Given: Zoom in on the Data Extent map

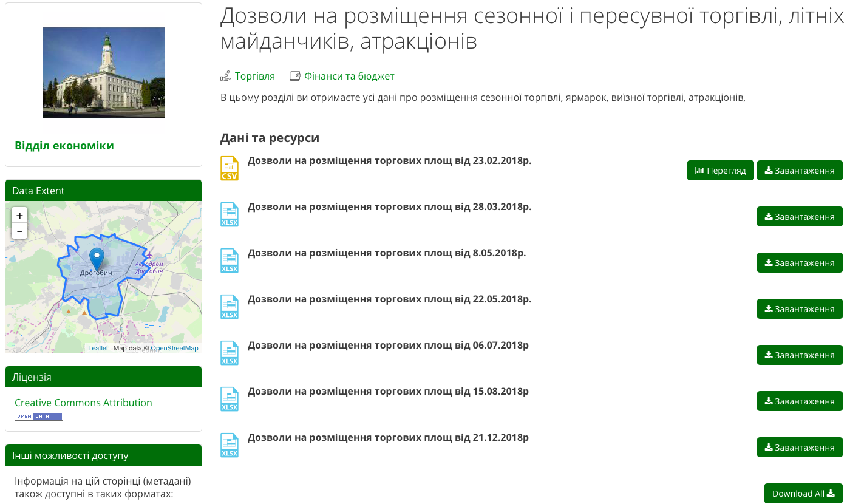Looking at the screenshot, I should (x=19, y=216).
